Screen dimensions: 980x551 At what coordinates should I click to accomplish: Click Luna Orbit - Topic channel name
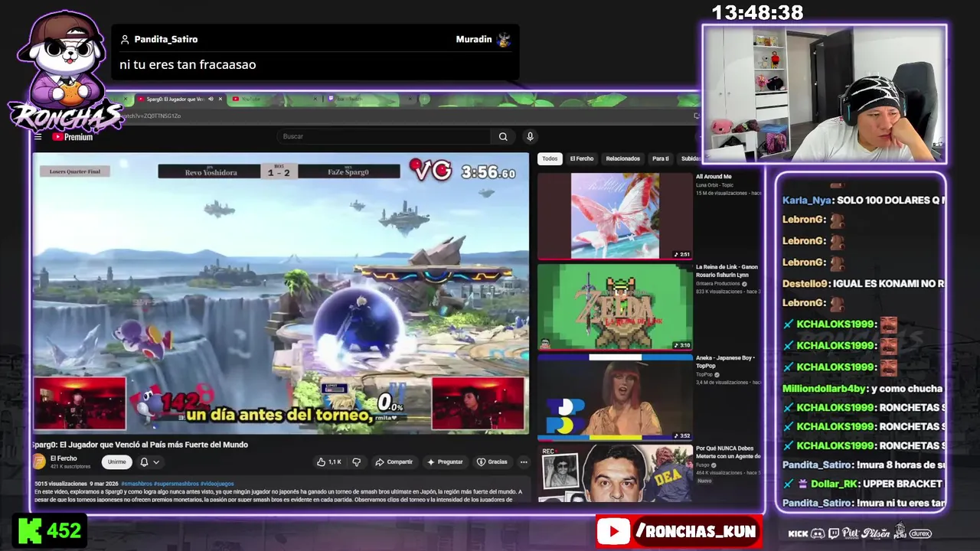point(718,185)
